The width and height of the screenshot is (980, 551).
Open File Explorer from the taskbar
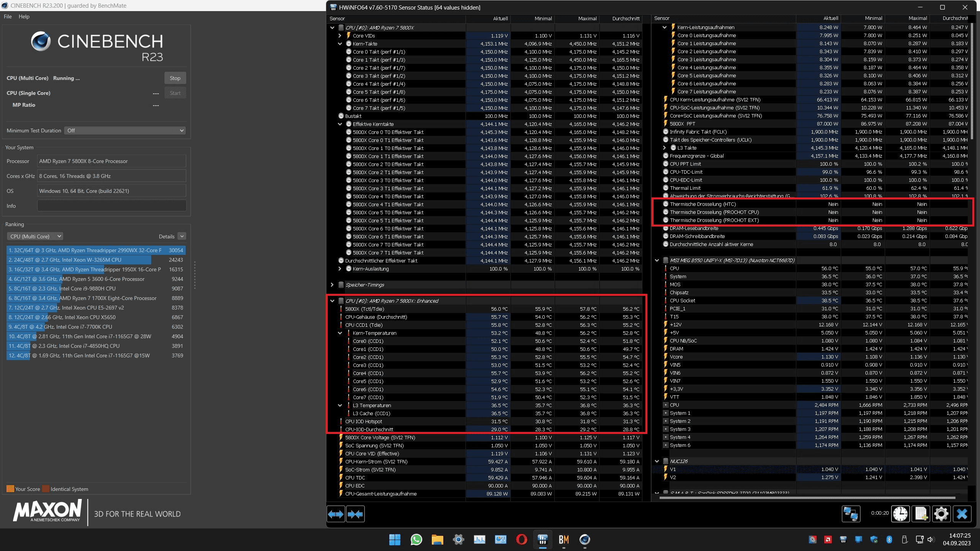pyautogui.click(x=437, y=540)
